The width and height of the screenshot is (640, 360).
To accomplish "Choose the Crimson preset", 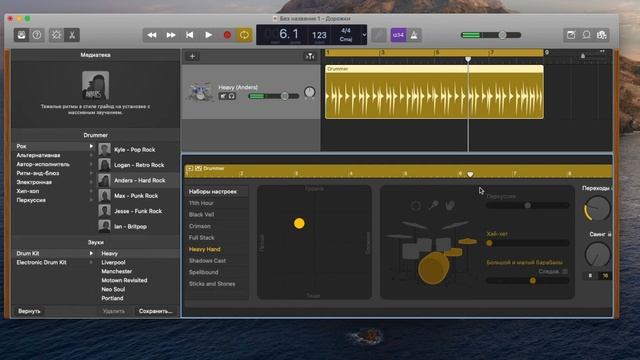I will coord(200,226).
